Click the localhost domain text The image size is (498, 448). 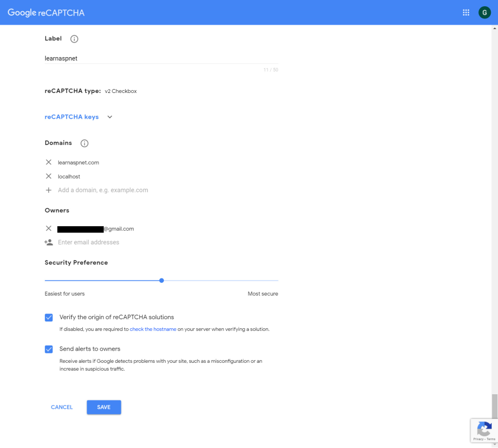[69, 176]
